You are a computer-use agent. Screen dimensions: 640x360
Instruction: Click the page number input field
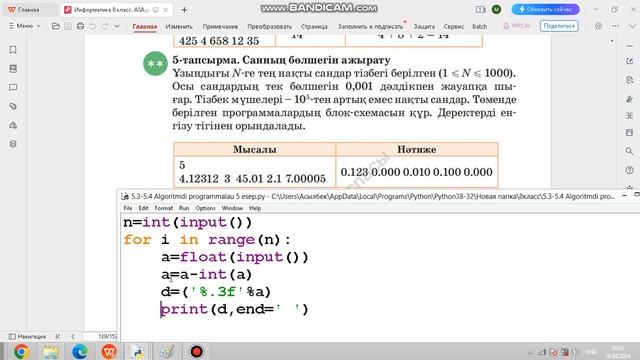100,336
